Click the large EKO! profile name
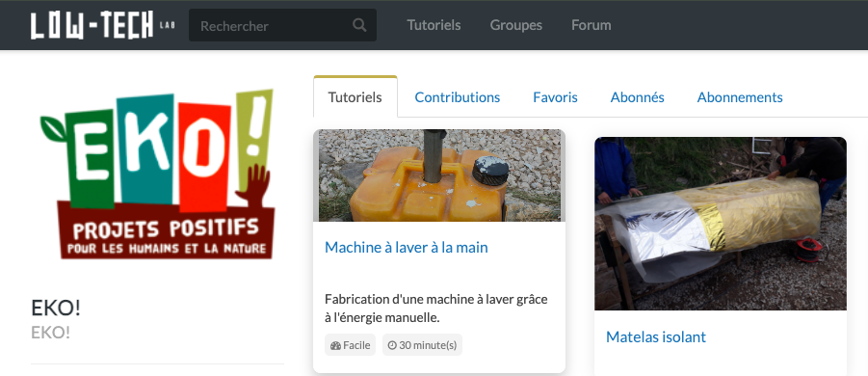Screen dimensions: 868x376 coord(56,308)
